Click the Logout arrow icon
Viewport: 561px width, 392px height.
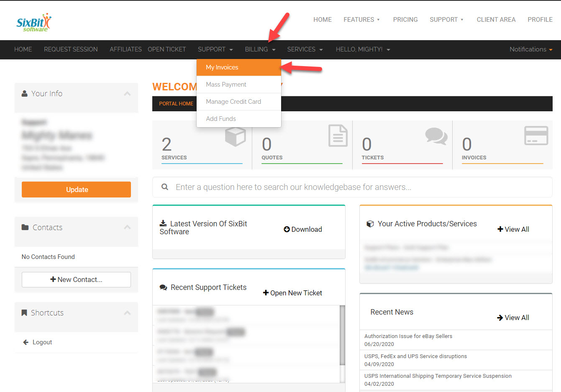pos(26,342)
